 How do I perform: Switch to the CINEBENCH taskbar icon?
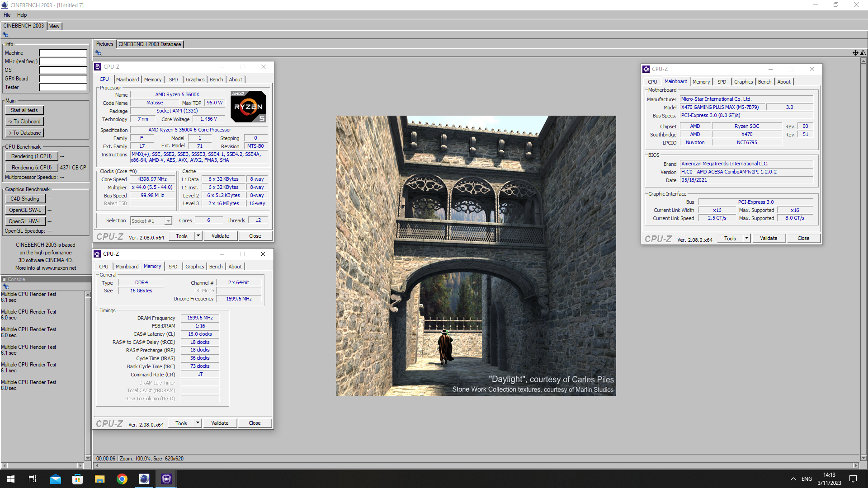point(144,479)
